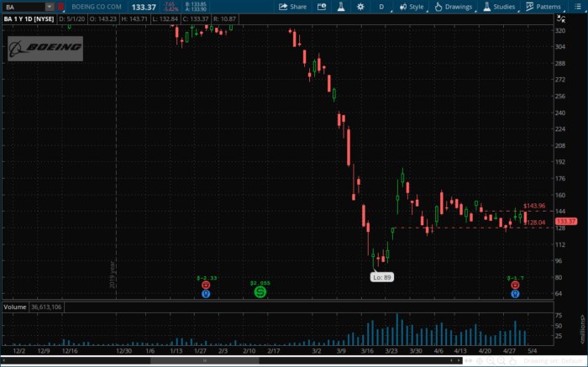Image resolution: width=588 pixels, height=367 pixels.
Task: Click the L: 132.84 low value
Action: pos(165,18)
